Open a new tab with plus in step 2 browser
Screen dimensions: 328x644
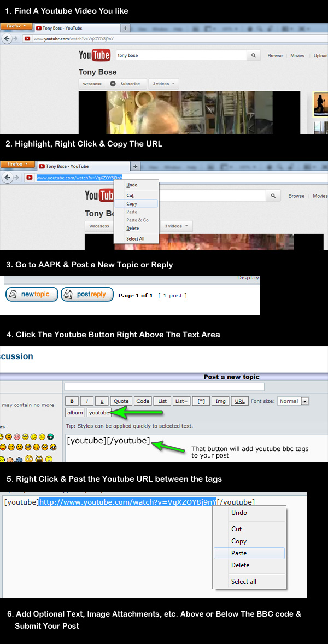tap(136, 166)
